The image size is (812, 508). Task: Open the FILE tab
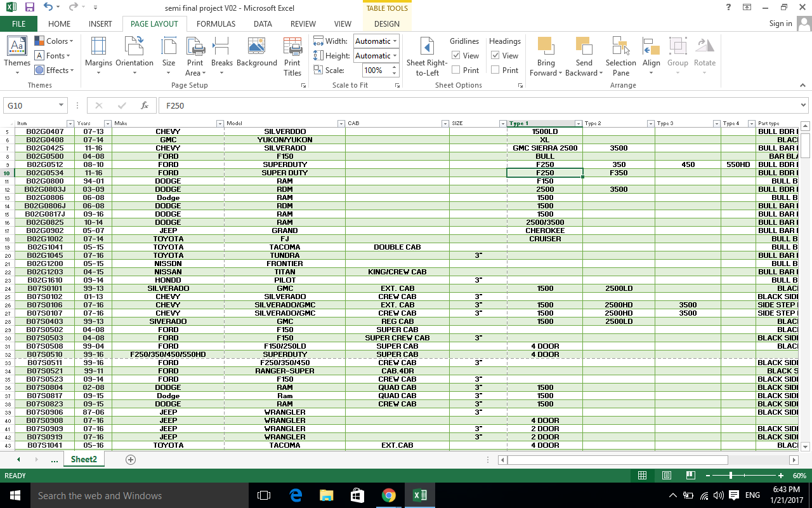(18, 24)
